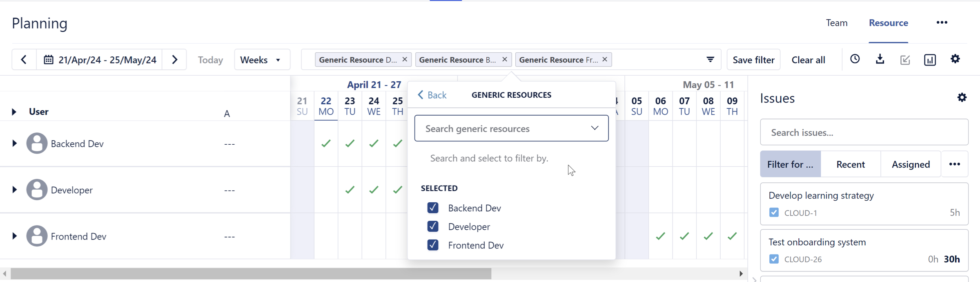Uncheck Frontend Dev checkbox
Image resolution: width=980 pixels, height=282 pixels.
coord(432,245)
